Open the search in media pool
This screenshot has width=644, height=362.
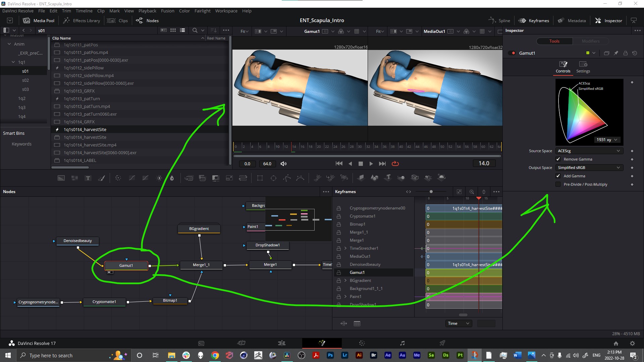click(195, 30)
